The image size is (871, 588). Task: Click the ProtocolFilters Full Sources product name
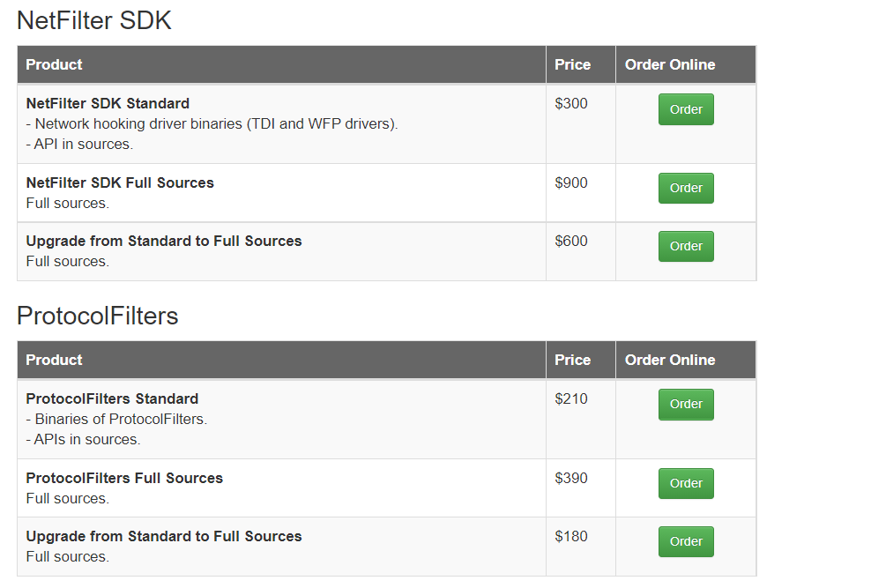click(x=124, y=478)
